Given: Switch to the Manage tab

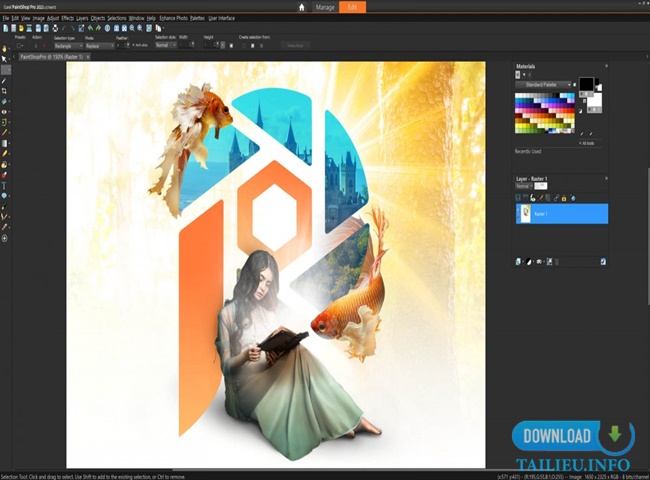Looking at the screenshot, I should (325, 7).
